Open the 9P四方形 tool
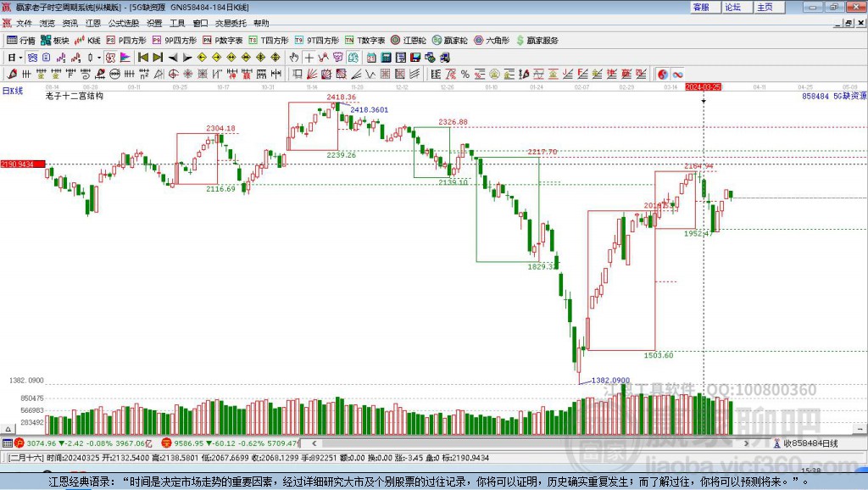Image resolution: width=868 pixels, height=490 pixels. click(174, 41)
